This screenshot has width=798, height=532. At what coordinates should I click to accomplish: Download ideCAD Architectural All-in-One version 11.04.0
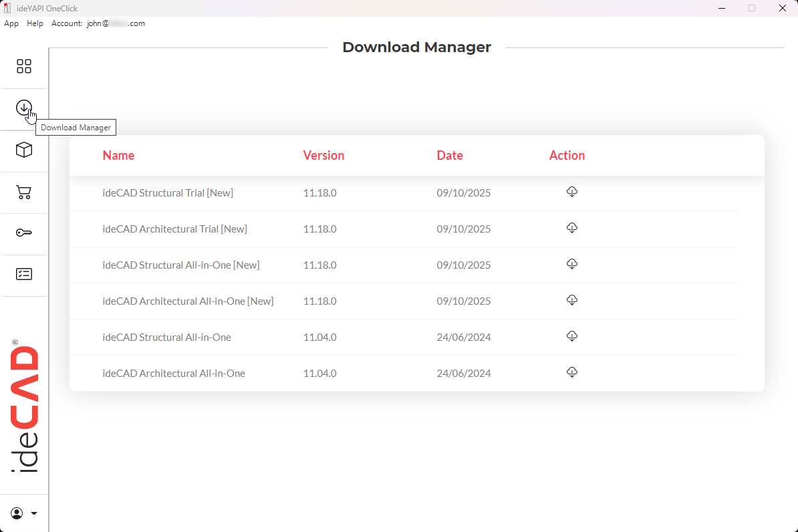click(571, 373)
